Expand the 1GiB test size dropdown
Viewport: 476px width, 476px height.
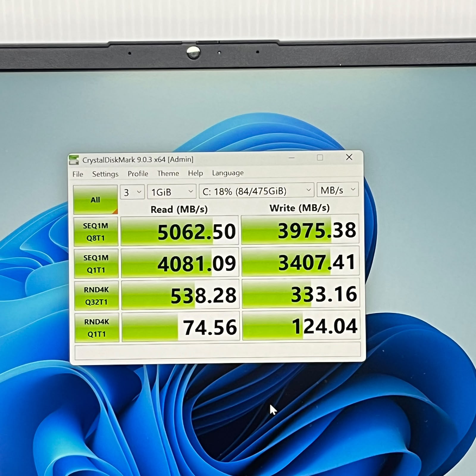172,192
